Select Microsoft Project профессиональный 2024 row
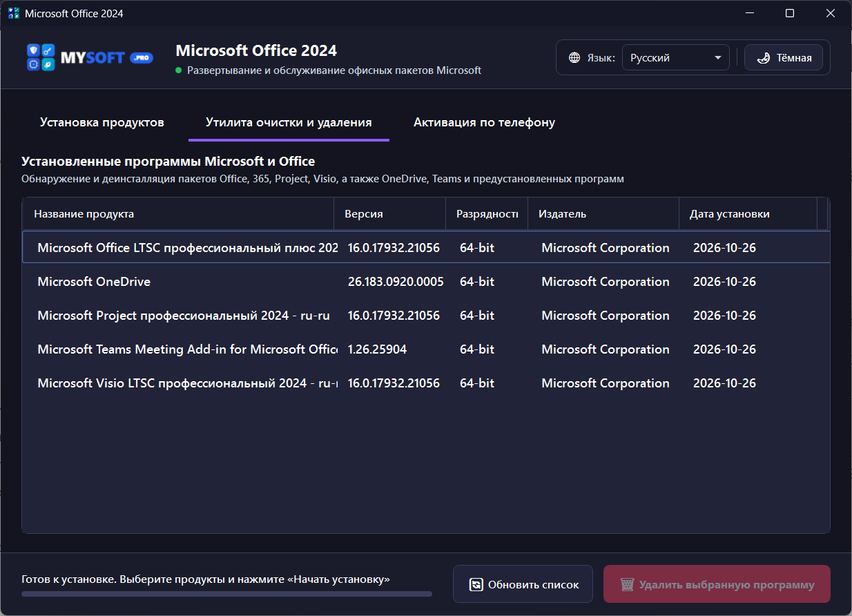 426,315
